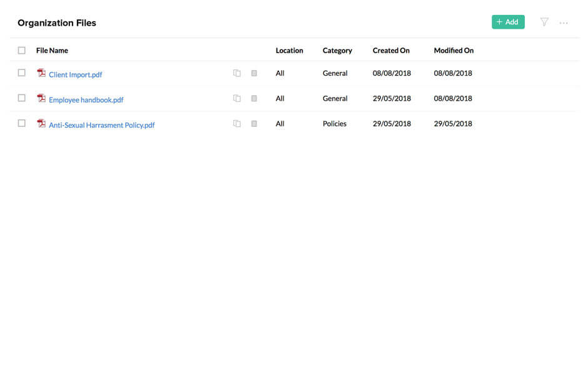Toggle the select-all checkbox in header
The image size is (588, 391).
[22, 50]
